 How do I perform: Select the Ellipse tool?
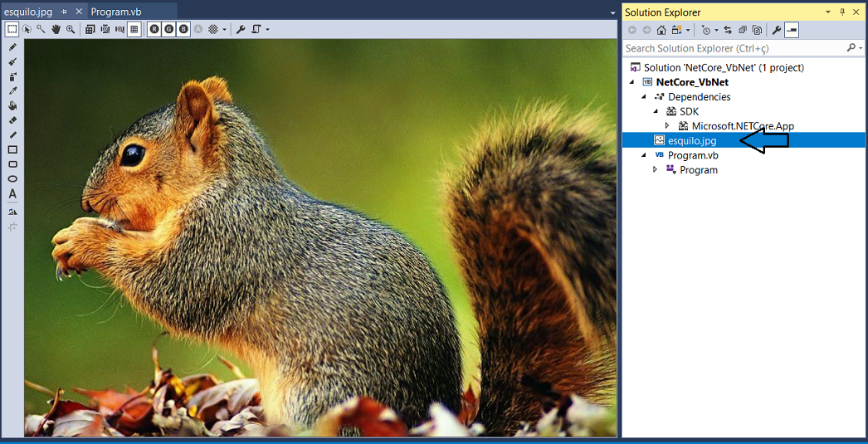(12, 178)
